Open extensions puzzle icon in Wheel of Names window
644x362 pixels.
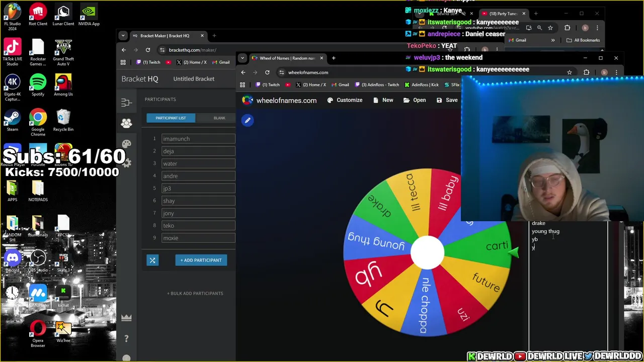pyautogui.click(x=586, y=72)
